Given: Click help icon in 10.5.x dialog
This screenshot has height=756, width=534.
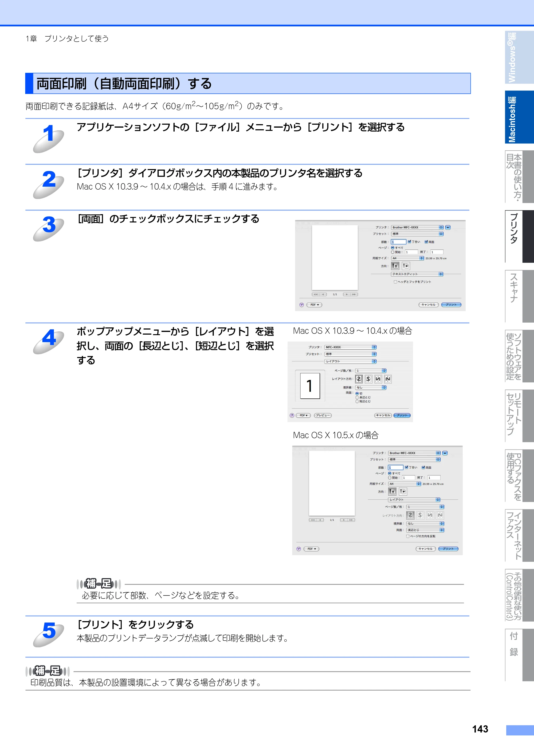Looking at the screenshot, I should [x=299, y=549].
